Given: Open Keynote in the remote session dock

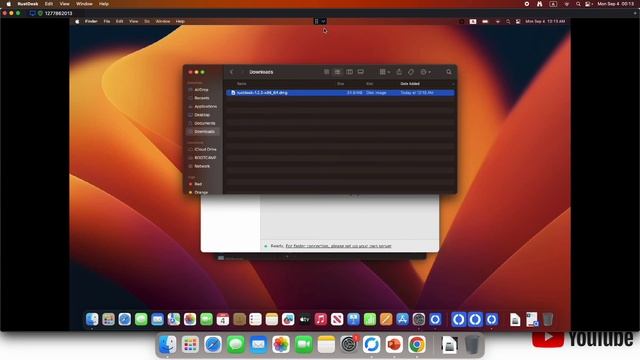Looking at the screenshot, I should point(353,319).
